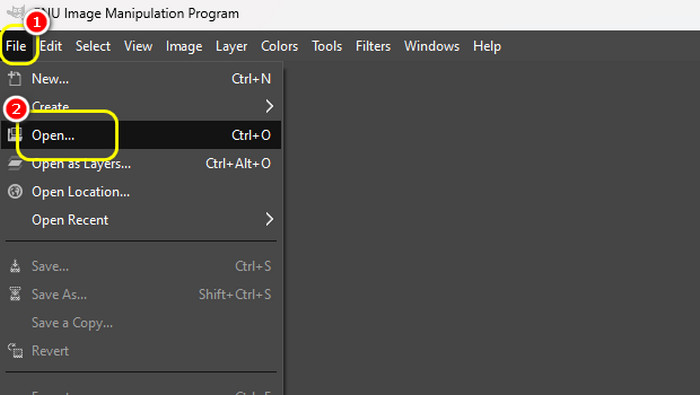Choose Open... in the File menu
This screenshot has height=395, width=700.
[141, 135]
